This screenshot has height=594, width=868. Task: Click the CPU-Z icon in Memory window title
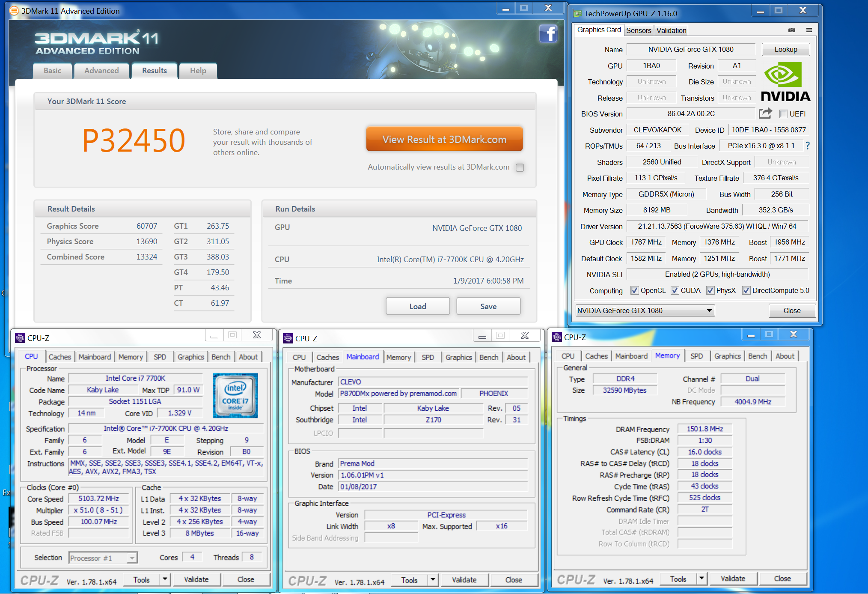[x=557, y=337]
